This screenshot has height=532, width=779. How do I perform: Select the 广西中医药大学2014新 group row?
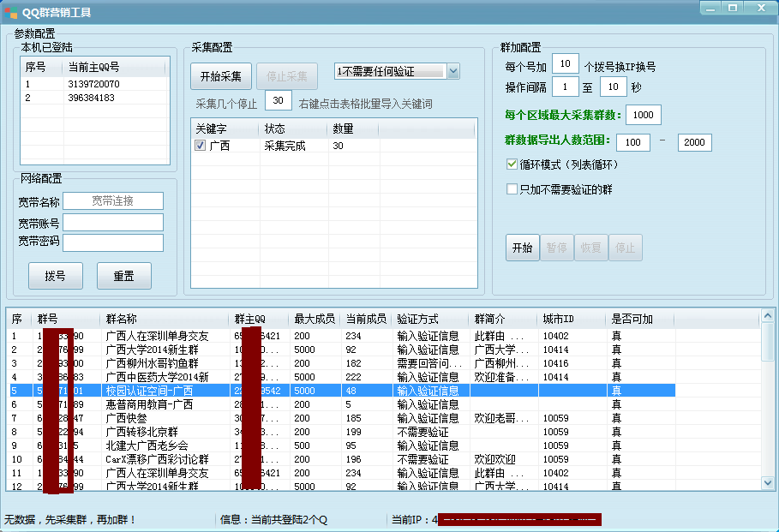[343, 377]
